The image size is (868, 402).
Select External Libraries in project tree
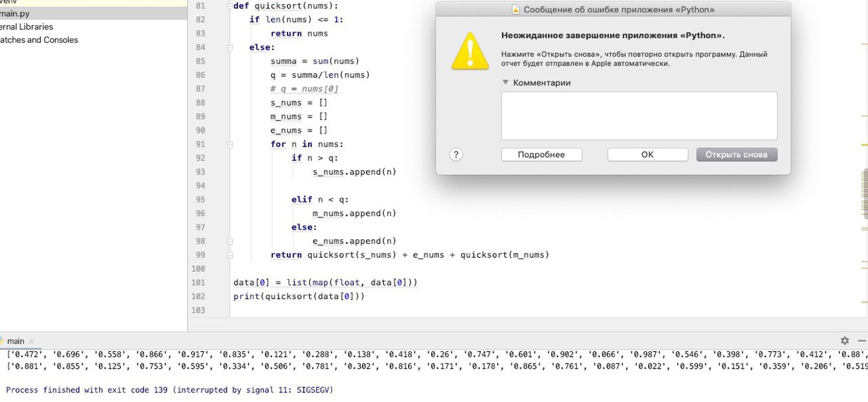[26, 26]
